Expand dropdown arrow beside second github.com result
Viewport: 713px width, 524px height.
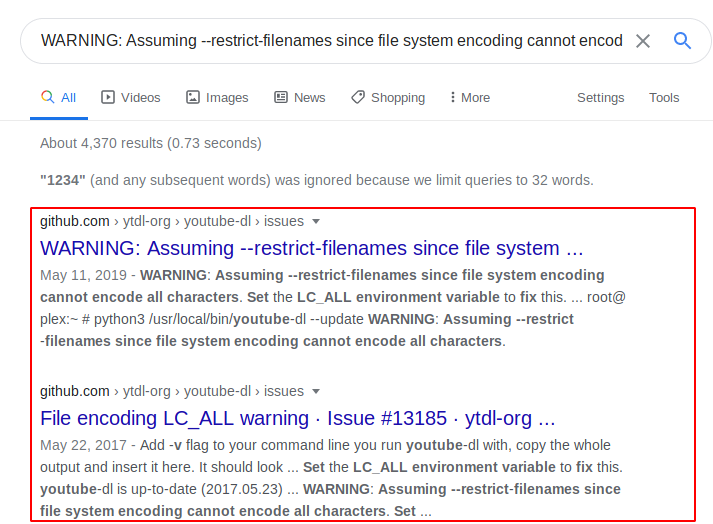[316, 392]
